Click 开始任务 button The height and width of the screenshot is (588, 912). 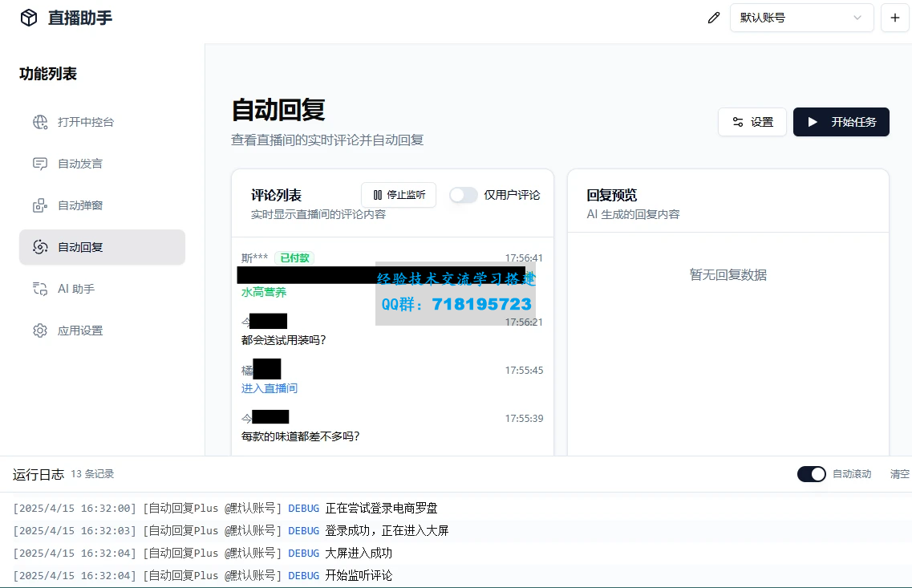[x=841, y=122]
